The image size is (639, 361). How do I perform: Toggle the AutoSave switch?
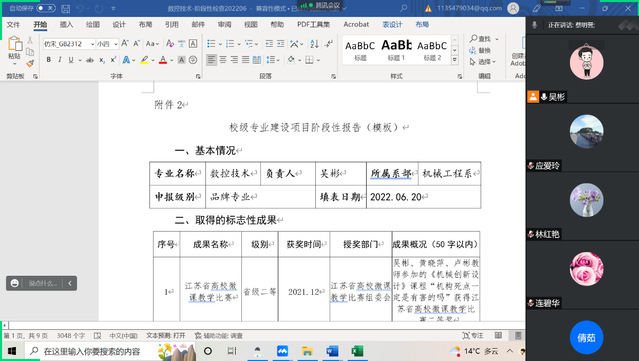tap(46, 8)
